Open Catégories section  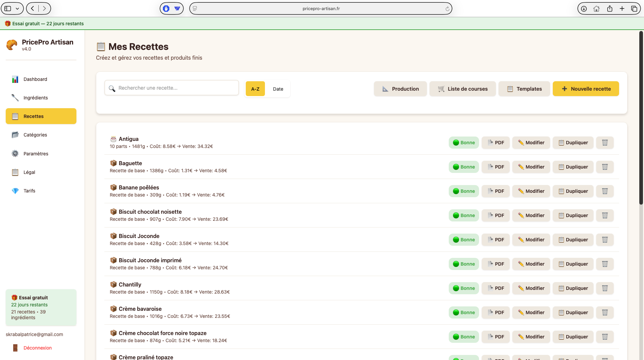pyautogui.click(x=41, y=135)
